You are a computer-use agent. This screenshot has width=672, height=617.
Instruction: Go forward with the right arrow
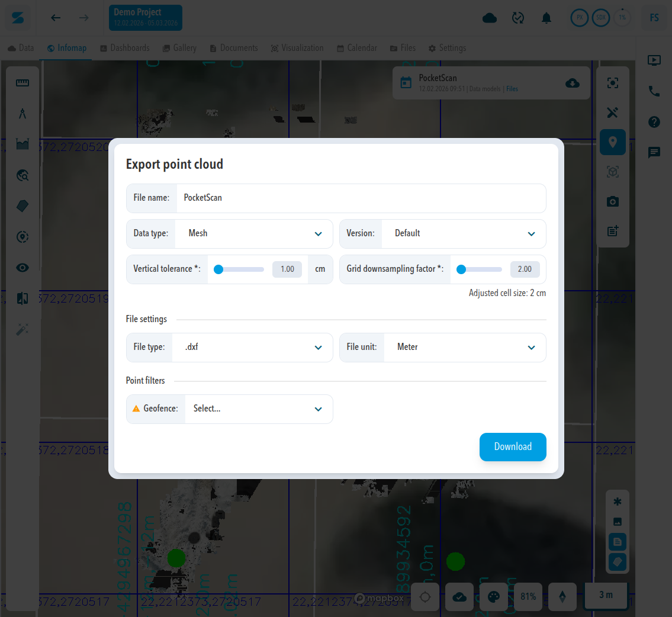click(84, 18)
